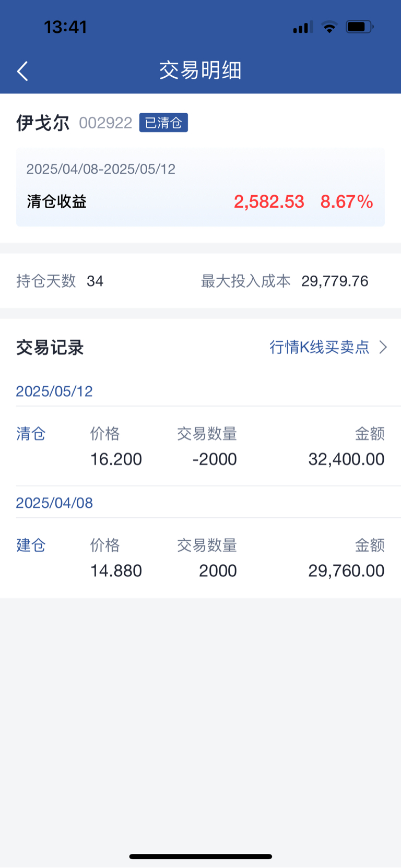Tap the cellular signal icon
401x868 pixels.
tap(303, 27)
